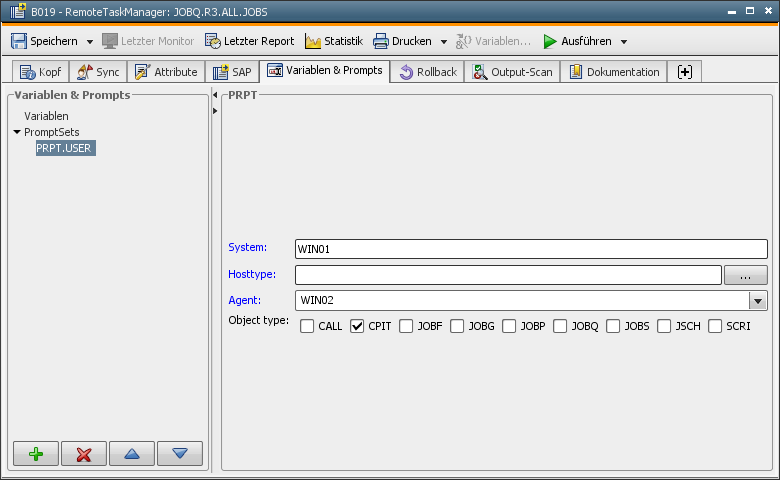Collapse the PromptSets tree node

pyautogui.click(x=17, y=132)
